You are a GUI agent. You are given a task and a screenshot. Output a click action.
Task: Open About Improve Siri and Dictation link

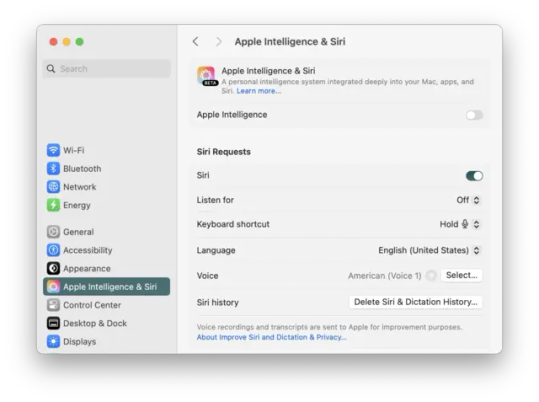coord(272,337)
